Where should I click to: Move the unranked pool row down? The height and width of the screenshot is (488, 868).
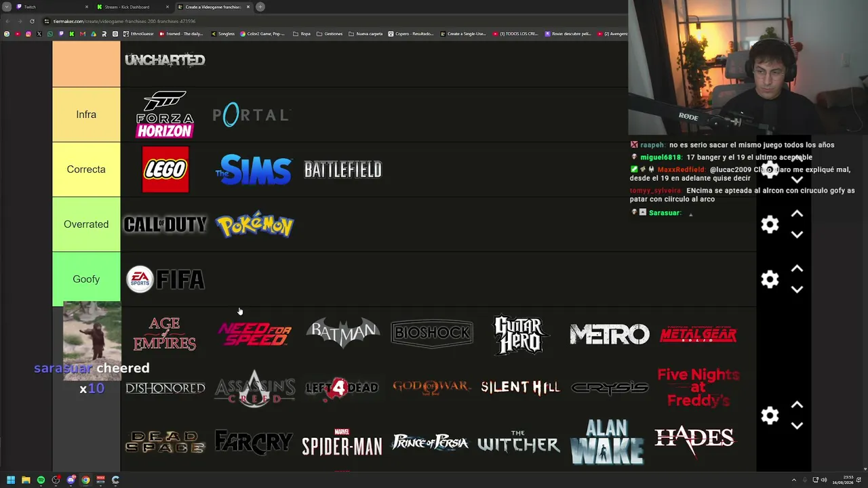pyautogui.click(x=797, y=426)
